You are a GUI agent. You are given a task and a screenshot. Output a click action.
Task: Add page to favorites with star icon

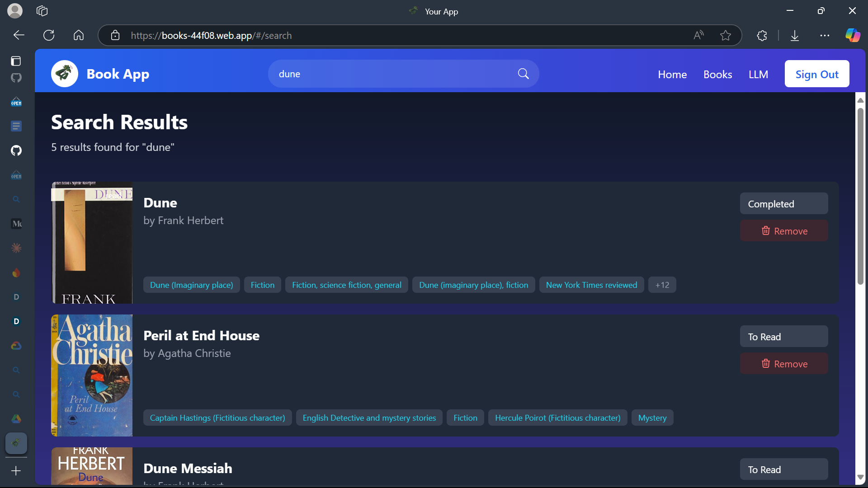[725, 35]
